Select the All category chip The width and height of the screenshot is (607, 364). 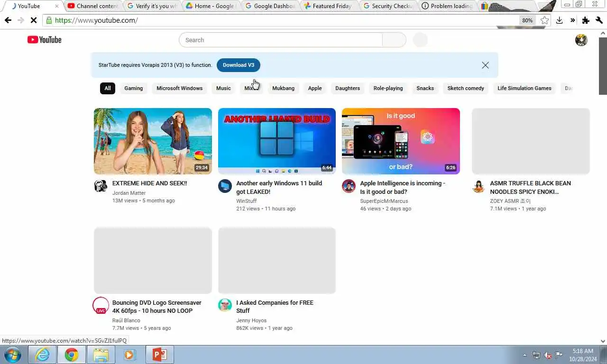(108, 88)
